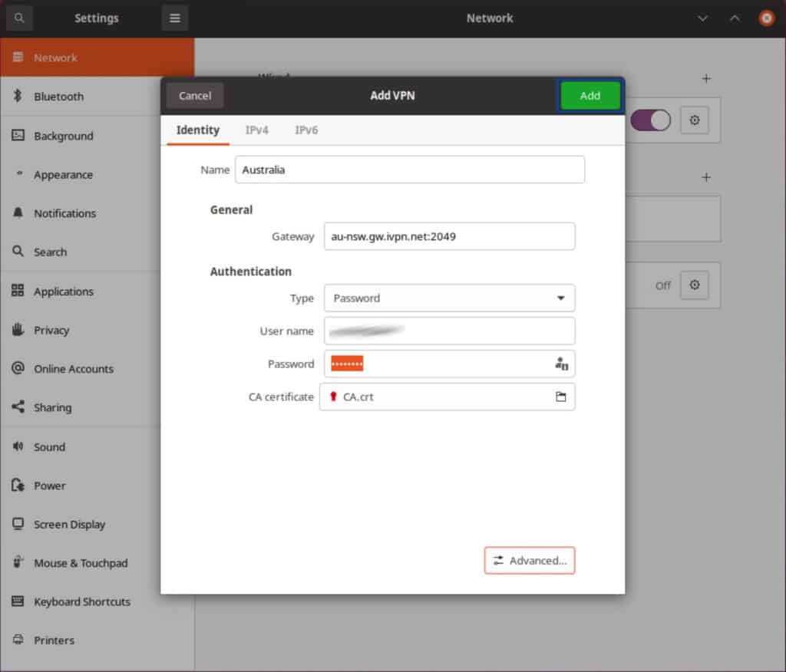Viewport: 786px width, 672px height.
Task: Click the Privacy hand icon
Action: tap(18, 329)
